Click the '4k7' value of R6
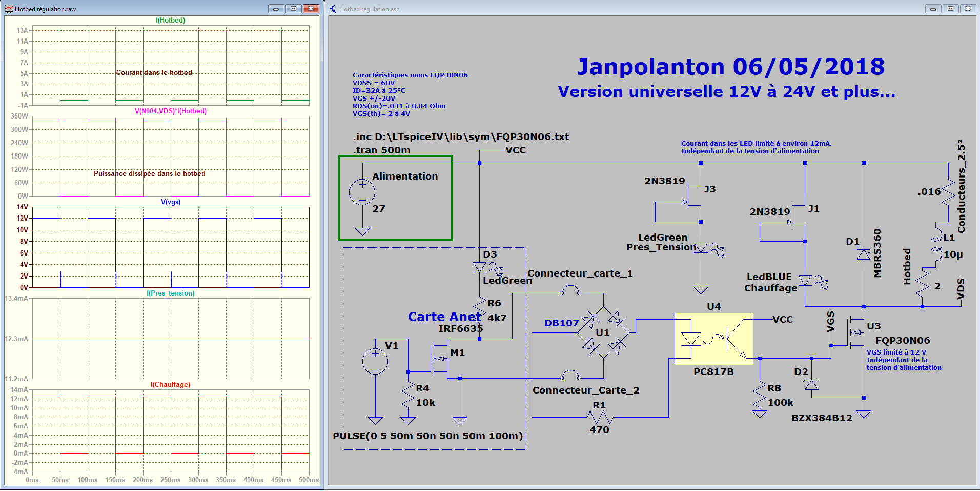 [x=497, y=318]
